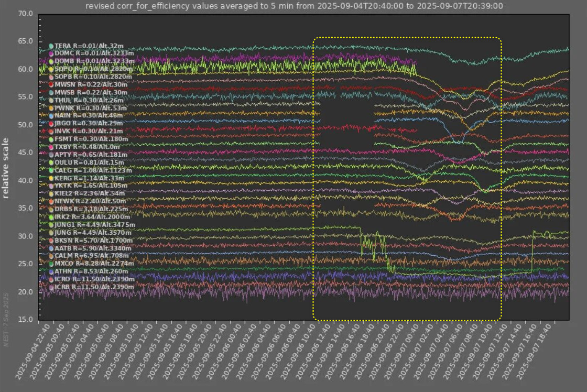Select the ATHN blue-violet legend dot
587x392 pixels.
(x=51, y=271)
